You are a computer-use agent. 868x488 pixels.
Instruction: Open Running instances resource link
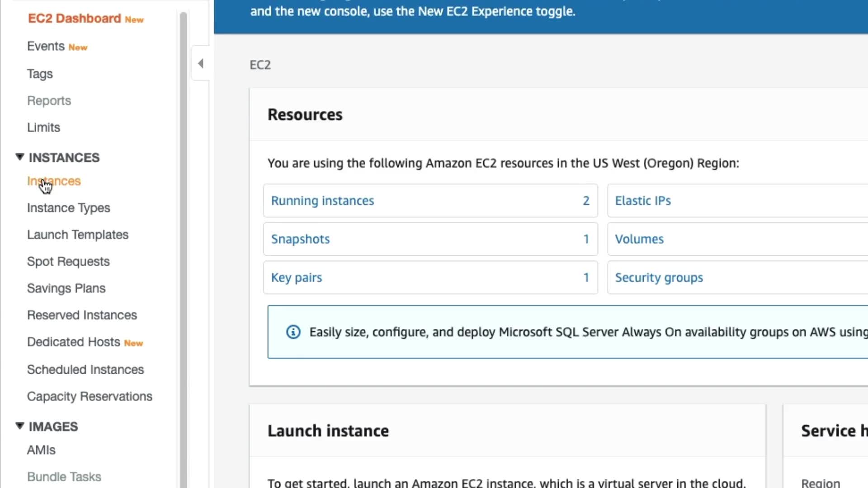point(322,201)
